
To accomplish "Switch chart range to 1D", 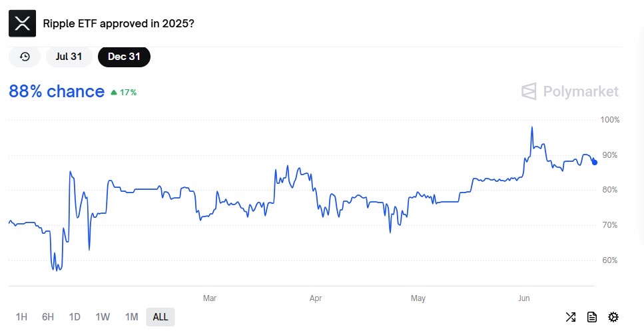I will coord(75,317).
